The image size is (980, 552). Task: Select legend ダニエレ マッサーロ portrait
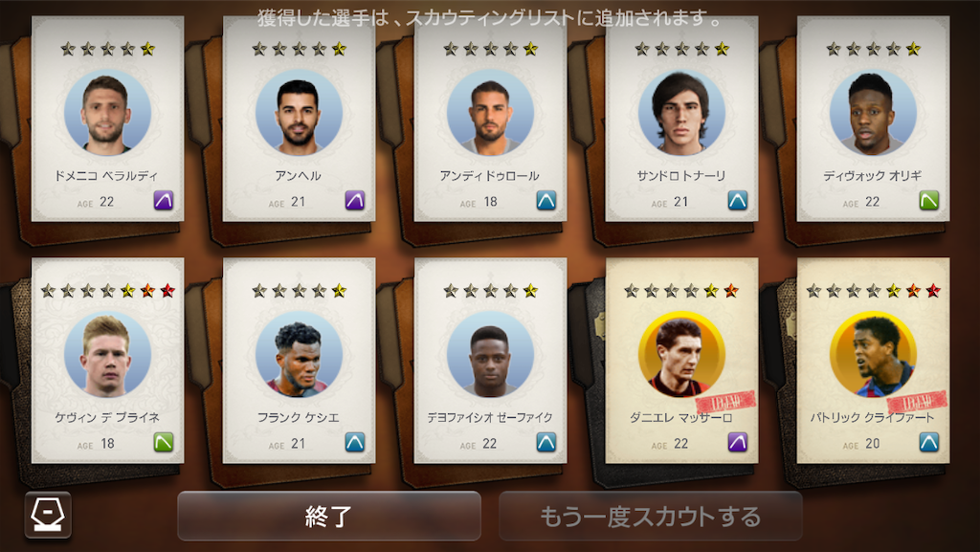[681, 355]
